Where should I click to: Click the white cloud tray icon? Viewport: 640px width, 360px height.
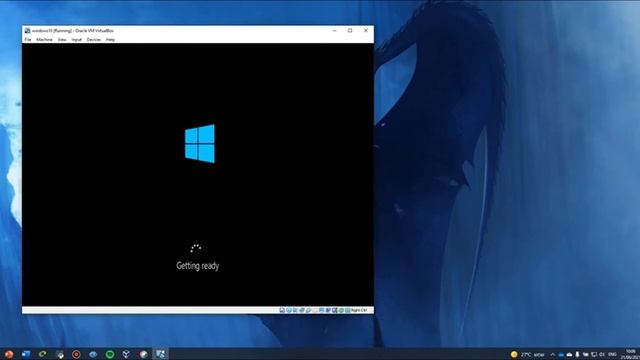569,354
